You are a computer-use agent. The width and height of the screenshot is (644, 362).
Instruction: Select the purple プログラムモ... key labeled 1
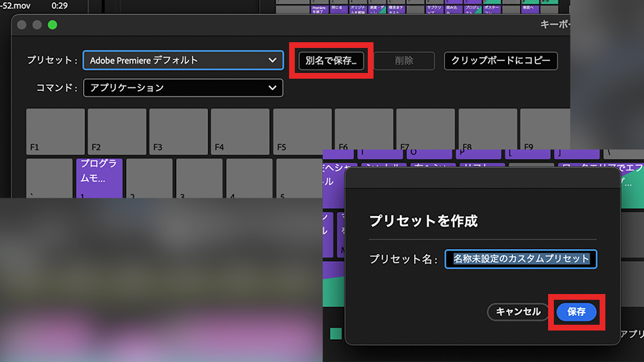click(99, 179)
